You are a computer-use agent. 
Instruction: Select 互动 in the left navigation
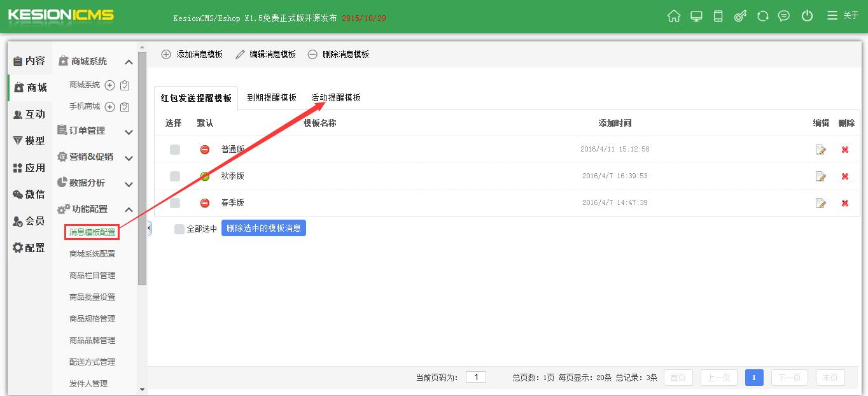pos(29,114)
